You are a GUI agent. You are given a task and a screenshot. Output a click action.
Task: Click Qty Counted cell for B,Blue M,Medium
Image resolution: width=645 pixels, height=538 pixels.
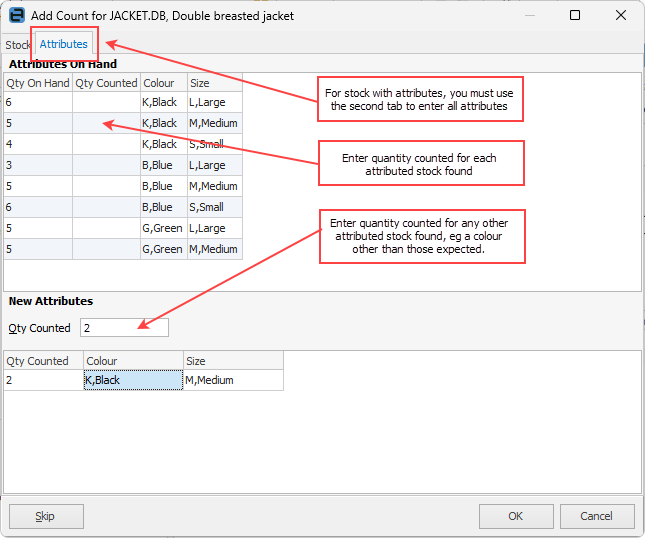click(x=106, y=186)
